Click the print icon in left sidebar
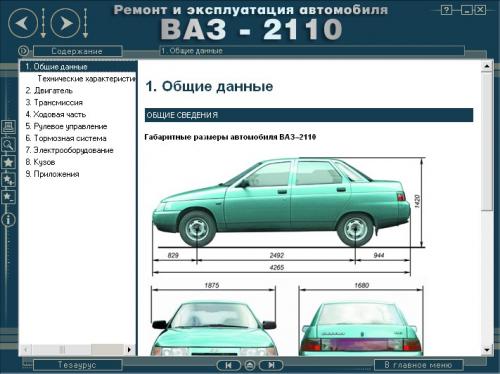The width and height of the screenshot is (500, 374). [8, 127]
